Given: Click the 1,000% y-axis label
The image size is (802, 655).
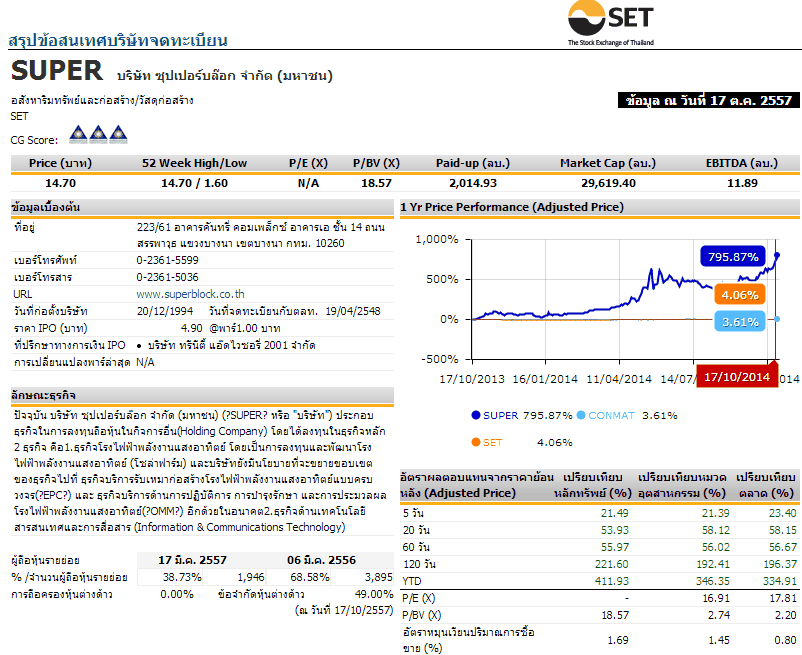Looking at the screenshot, I should [x=437, y=239].
